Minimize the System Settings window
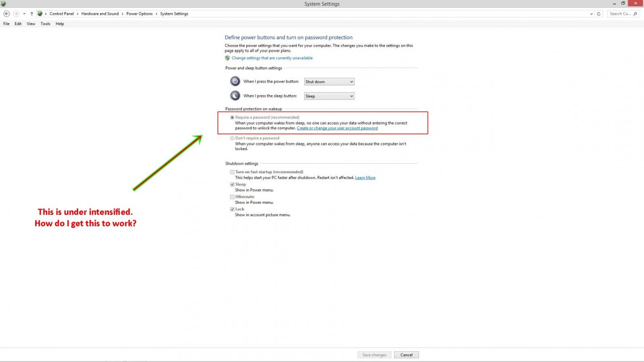 coord(614,3)
